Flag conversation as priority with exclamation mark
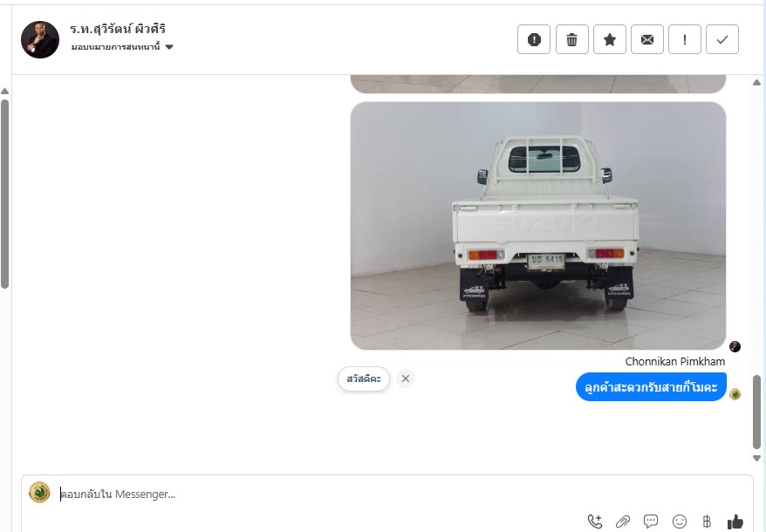766x532 pixels. (684, 39)
